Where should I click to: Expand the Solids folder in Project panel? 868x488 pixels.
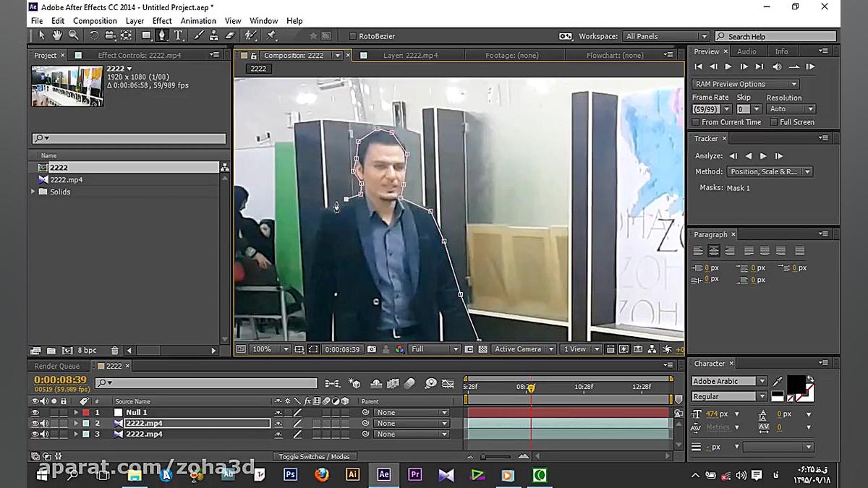33,192
